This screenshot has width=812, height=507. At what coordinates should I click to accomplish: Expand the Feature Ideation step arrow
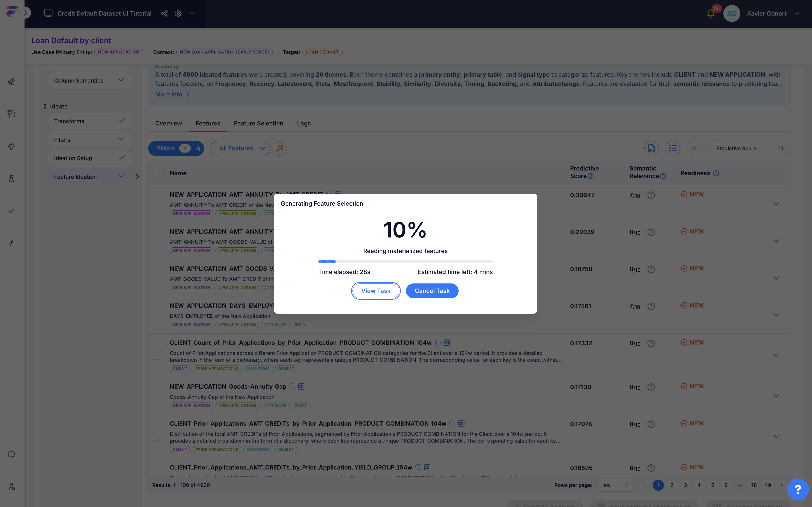coord(137,176)
